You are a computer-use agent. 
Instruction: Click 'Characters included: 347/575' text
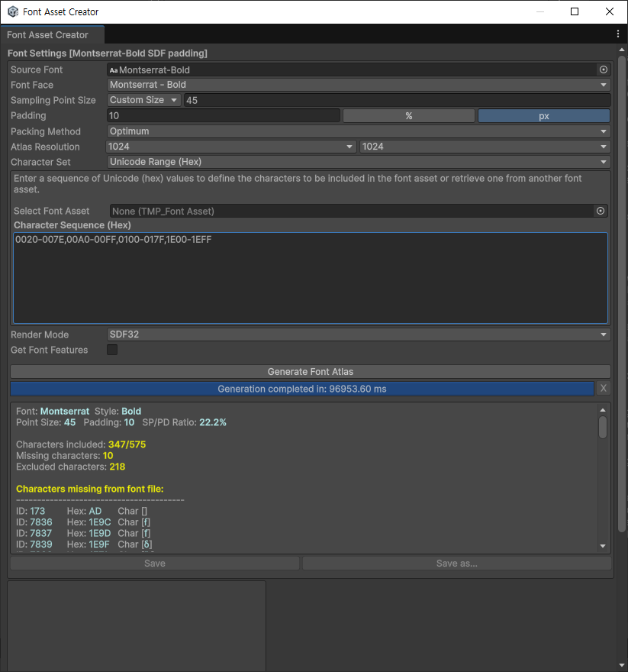pyautogui.click(x=81, y=444)
